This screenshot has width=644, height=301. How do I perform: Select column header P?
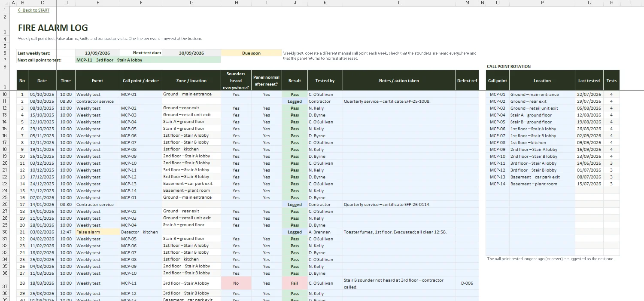(542, 3)
